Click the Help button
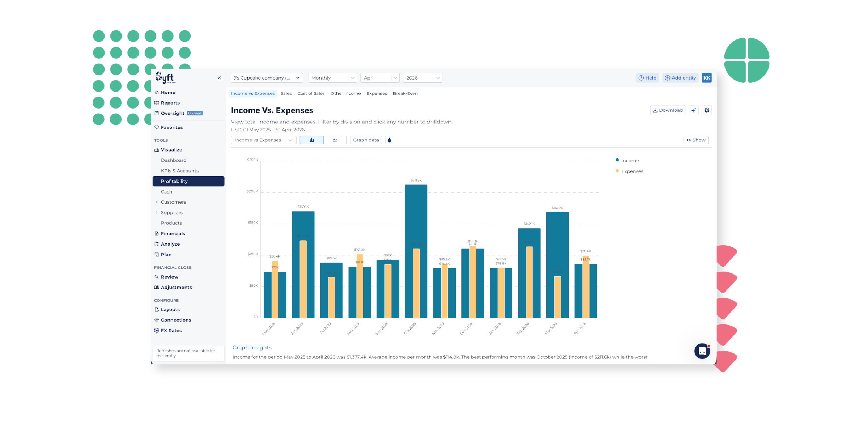 point(647,78)
